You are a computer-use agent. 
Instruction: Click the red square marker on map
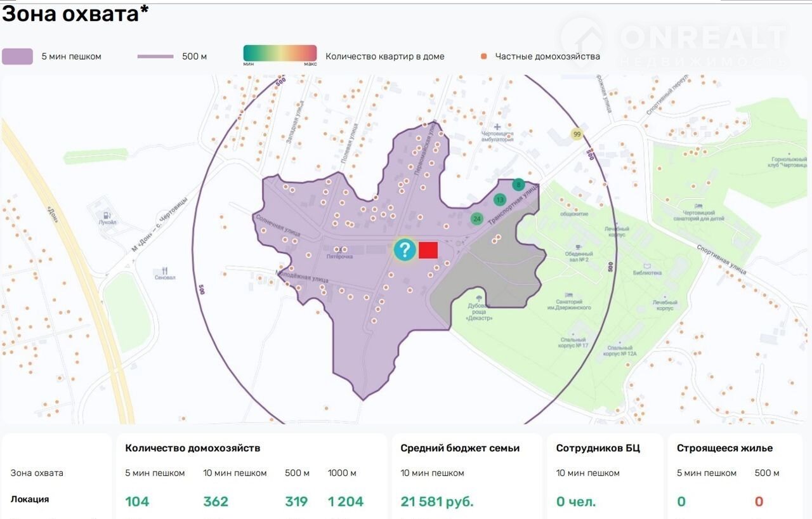[428, 250]
